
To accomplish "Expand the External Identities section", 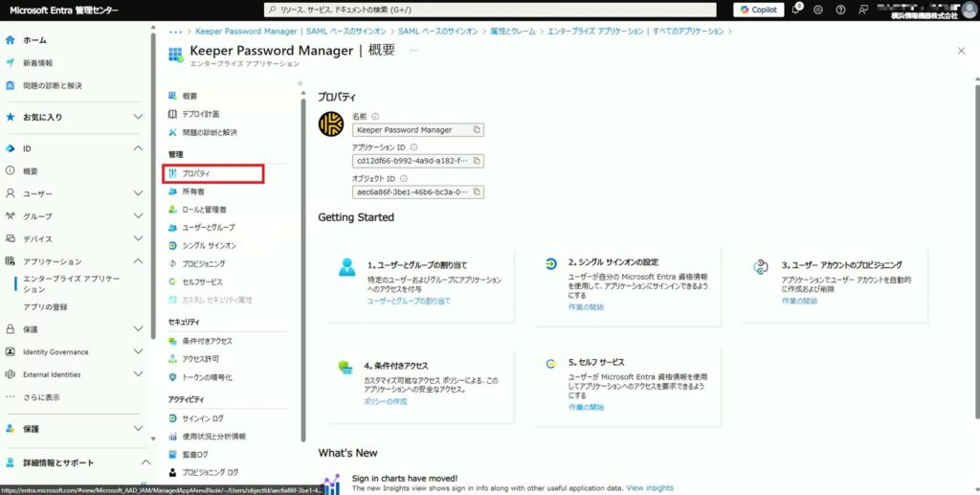I will pos(139,374).
